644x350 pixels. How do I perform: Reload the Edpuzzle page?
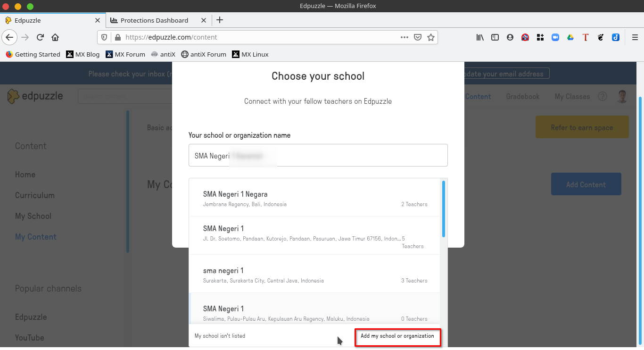[x=40, y=37]
